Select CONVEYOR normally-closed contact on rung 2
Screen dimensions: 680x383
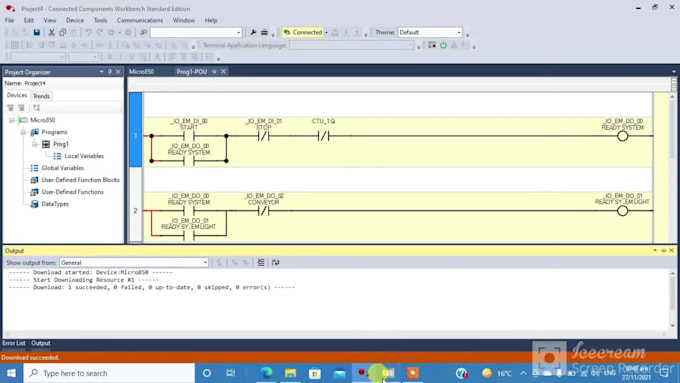coord(264,211)
